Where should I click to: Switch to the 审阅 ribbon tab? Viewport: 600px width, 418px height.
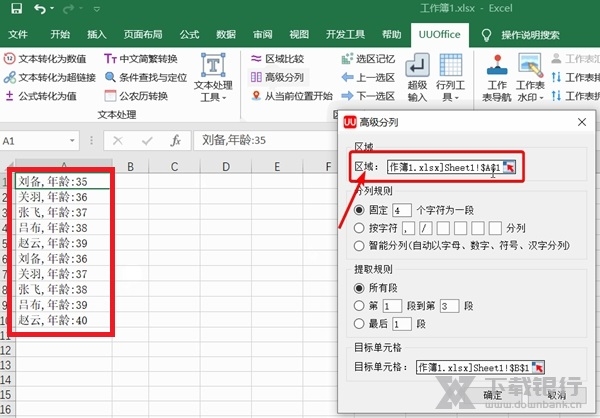click(262, 35)
